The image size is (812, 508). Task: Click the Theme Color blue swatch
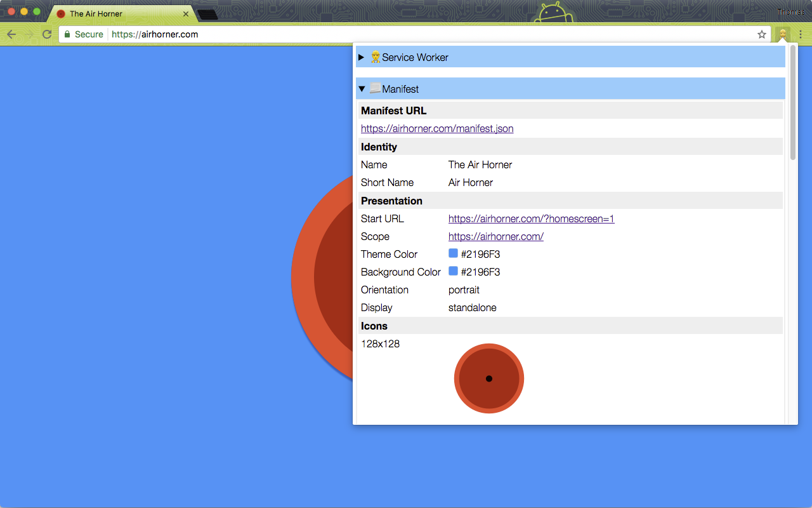pos(453,253)
